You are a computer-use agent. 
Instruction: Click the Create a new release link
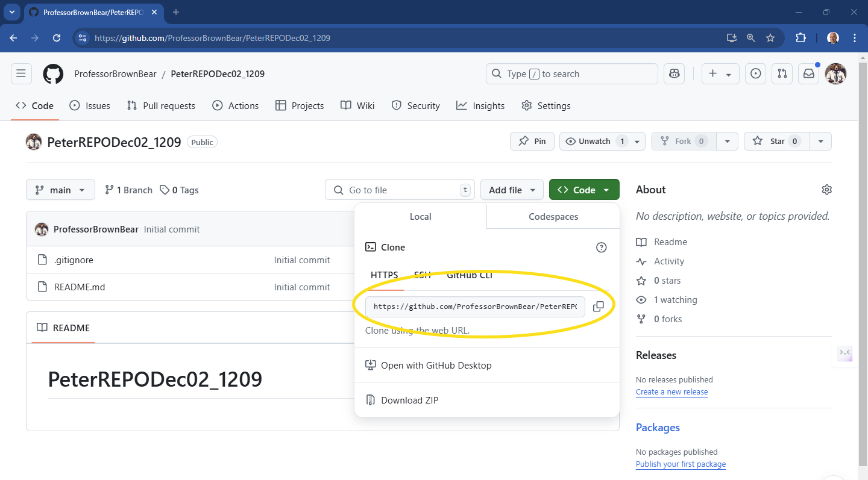[x=671, y=392]
